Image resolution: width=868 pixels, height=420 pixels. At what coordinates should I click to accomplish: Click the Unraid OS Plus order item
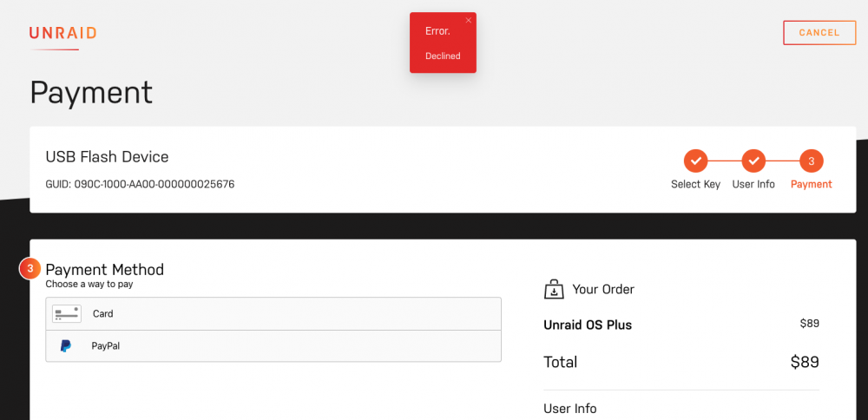coord(588,325)
